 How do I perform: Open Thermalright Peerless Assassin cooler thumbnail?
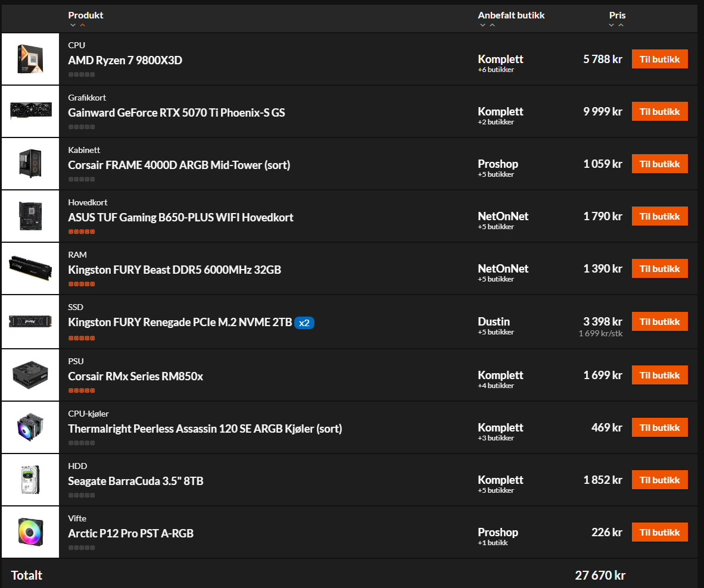pos(30,427)
